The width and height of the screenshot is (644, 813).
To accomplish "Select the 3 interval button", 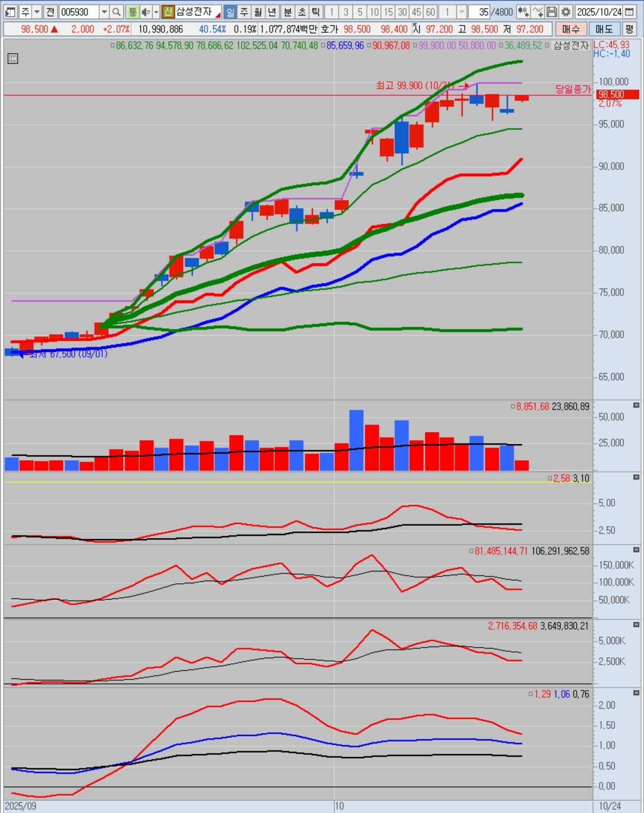I will (x=346, y=12).
